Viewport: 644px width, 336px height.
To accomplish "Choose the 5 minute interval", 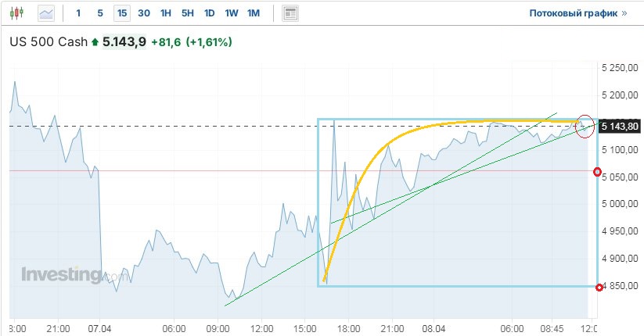I will [x=99, y=13].
